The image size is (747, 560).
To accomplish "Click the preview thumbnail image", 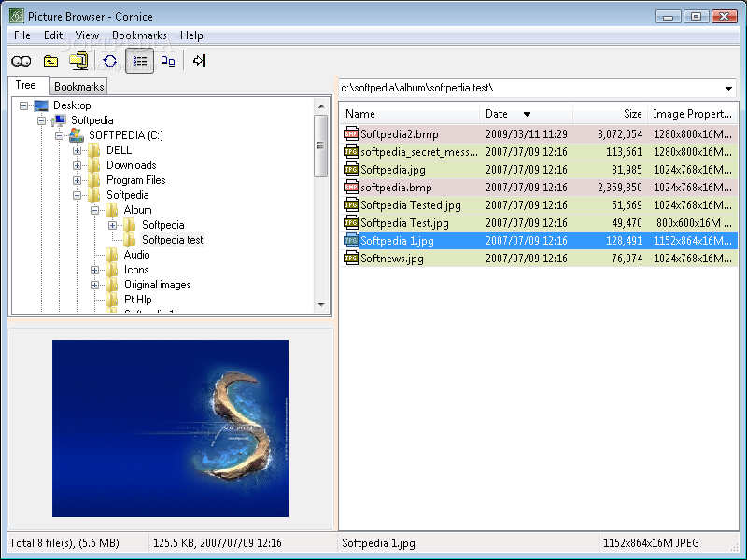I will (170, 428).
